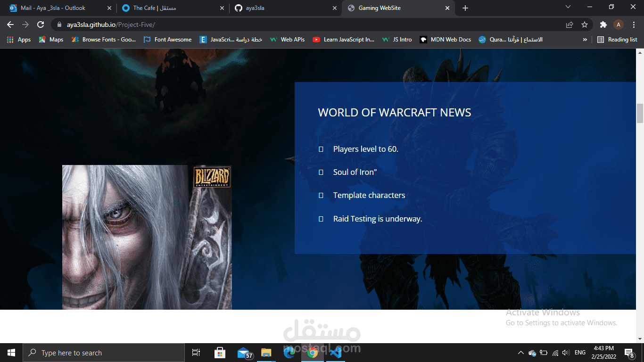
Task: Click the 'Players level to 60.' item
Action: click(x=366, y=149)
